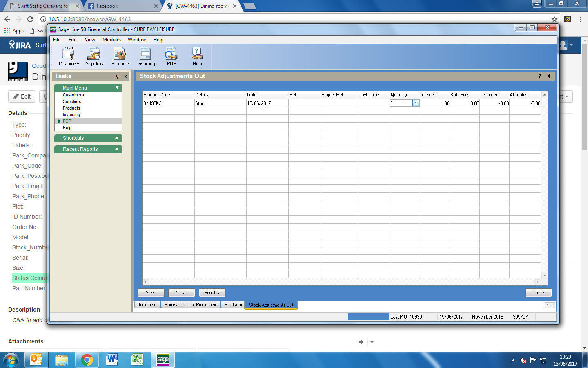Open Customers module from Sage toolbar
588x368 pixels.
69,56
